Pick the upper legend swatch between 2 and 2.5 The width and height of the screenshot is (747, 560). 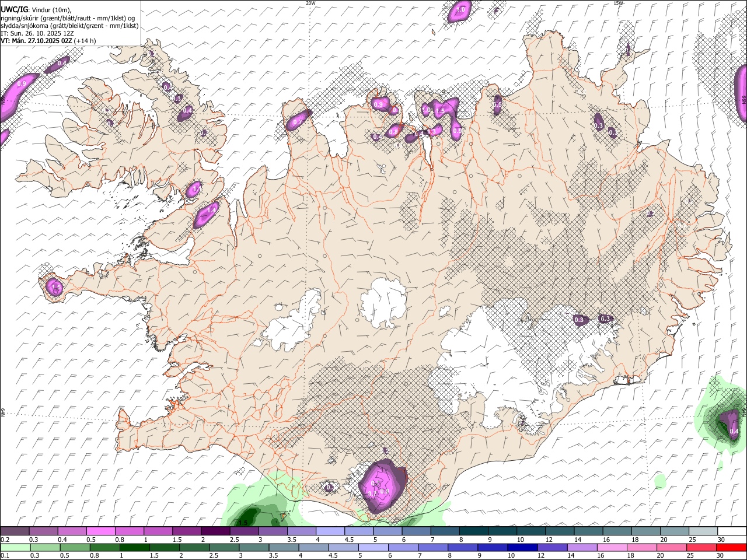pos(216,531)
